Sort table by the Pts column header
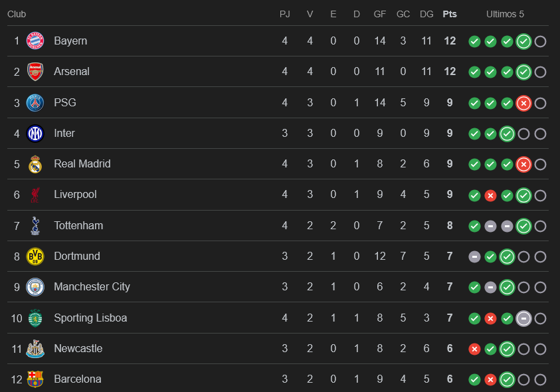560x392 pixels. [450, 14]
